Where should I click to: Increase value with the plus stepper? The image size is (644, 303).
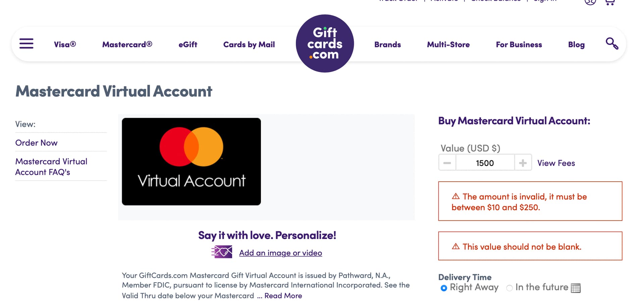pos(523,163)
